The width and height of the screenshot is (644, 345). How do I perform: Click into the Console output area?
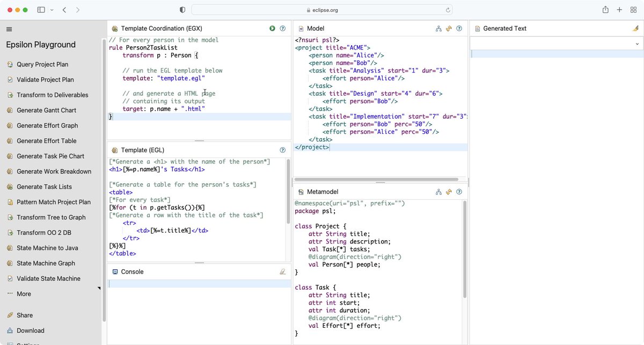[x=199, y=312]
